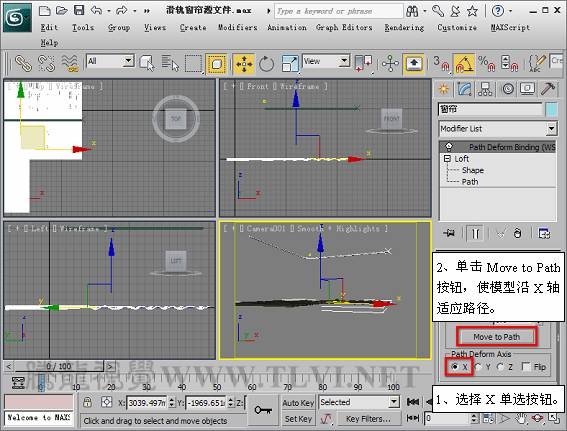Select the Shape sub-object
This screenshot has height=431, width=567.
473,170
